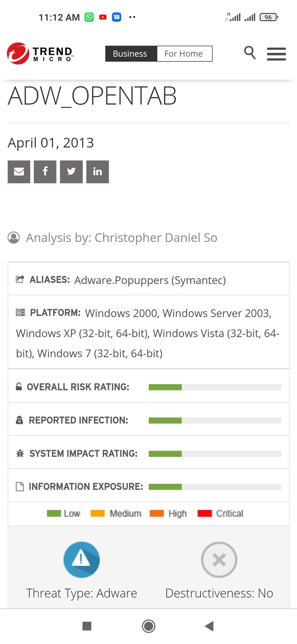297x644 pixels.
Task: Open the search magnifier icon
Action: 249,53
